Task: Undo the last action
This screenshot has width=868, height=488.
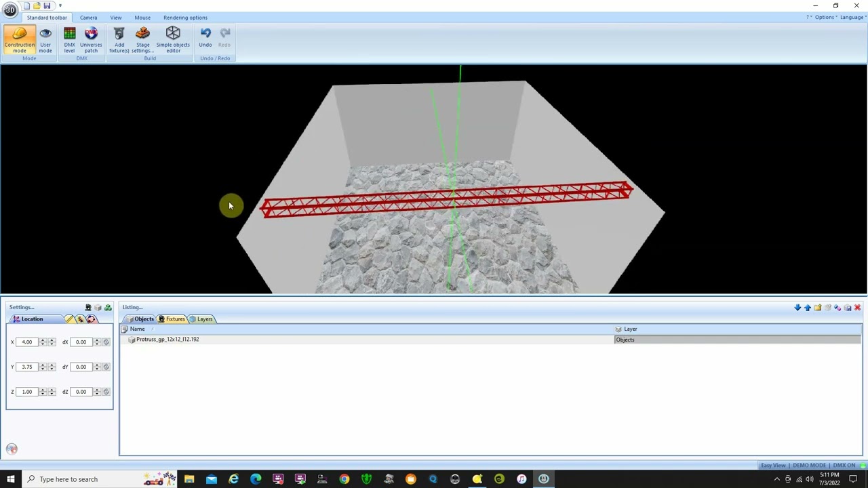Action: coord(205,38)
